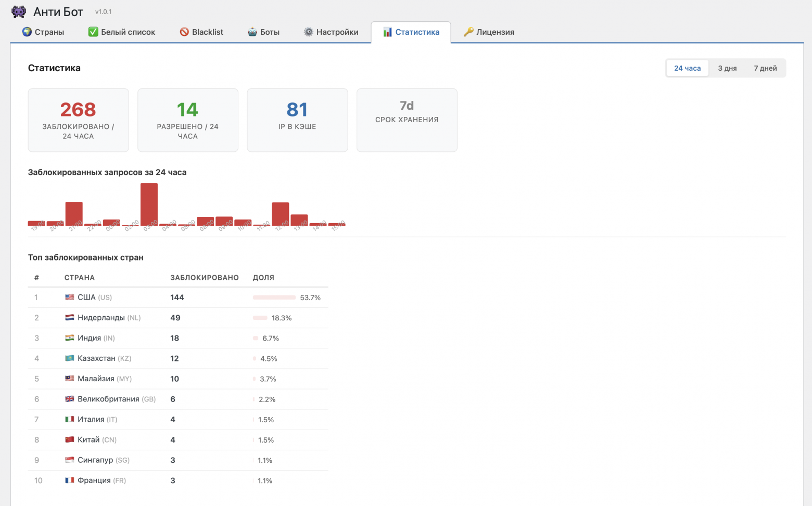This screenshot has width=812, height=506.
Task: Select the 24 часа period option
Action: coord(688,68)
